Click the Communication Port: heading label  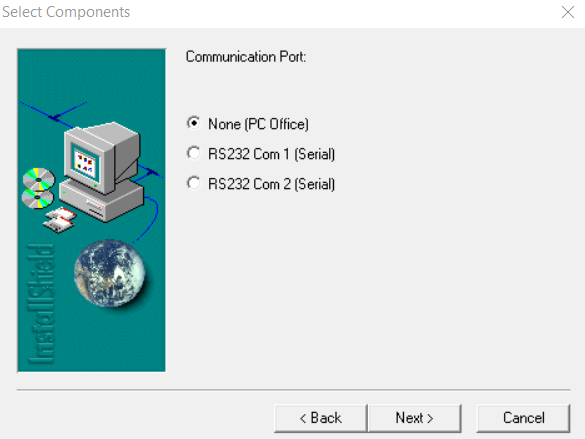tap(246, 57)
